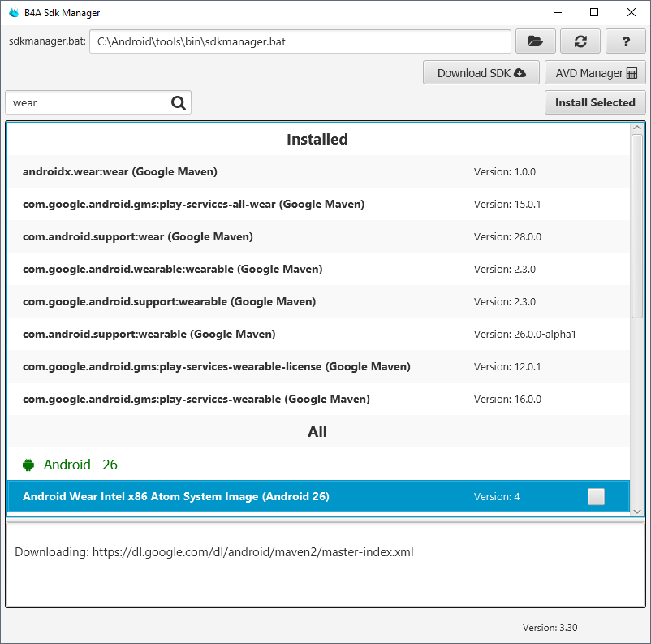Click the refresh arrows icon button
The image size is (651, 644).
coord(580,41)
